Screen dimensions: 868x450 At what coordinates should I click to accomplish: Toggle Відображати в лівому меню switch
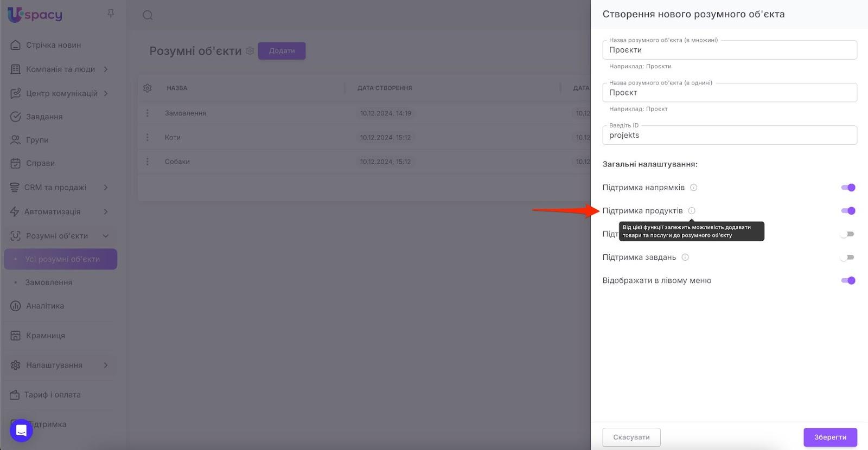(x=848, y=281)
